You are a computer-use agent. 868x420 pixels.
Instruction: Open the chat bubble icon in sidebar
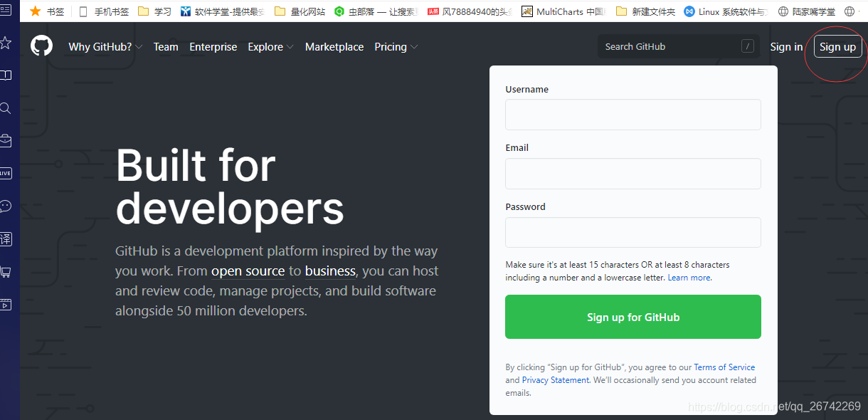[5, 206]
